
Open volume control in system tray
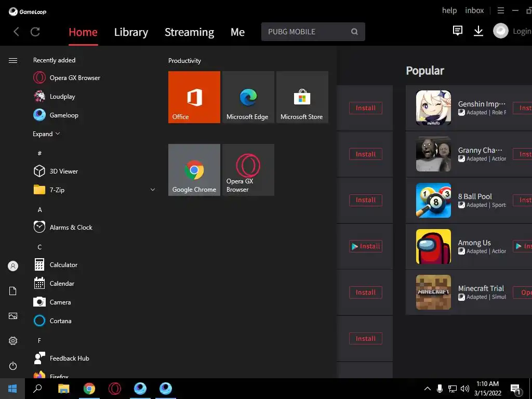point(465,389)
